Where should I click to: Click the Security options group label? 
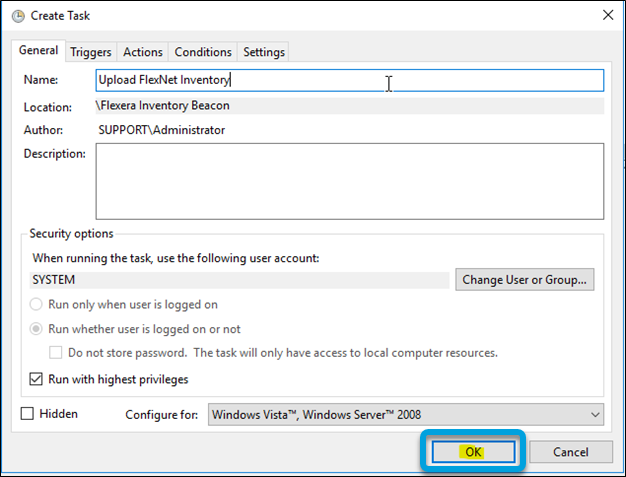click(71, 234)
